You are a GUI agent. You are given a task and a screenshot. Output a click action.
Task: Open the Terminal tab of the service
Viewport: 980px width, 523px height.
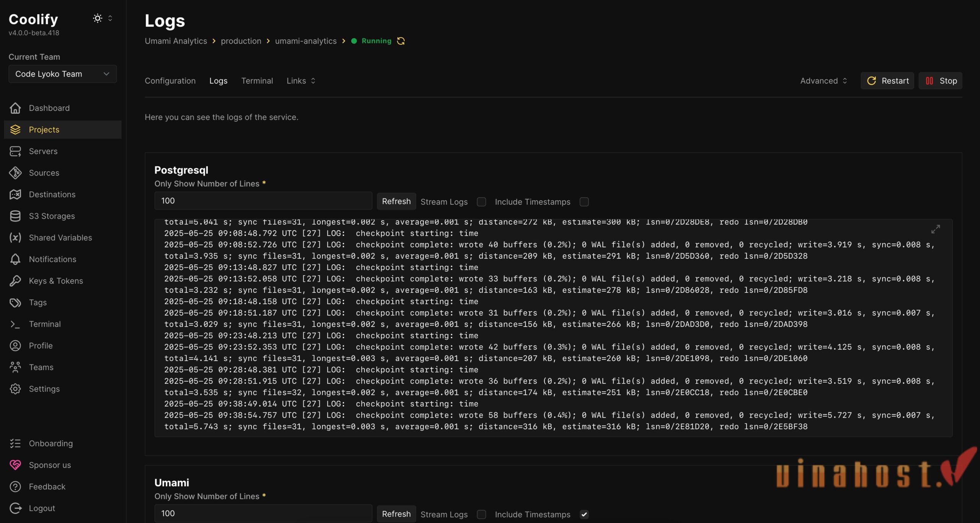click(x=257, y=81)
